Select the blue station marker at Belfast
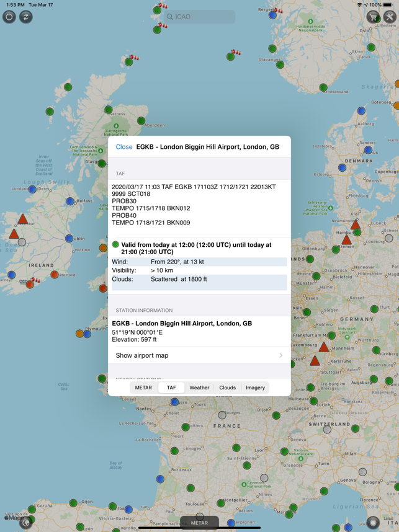Screen dimensions: 399x532 click(x=70, y=201)
